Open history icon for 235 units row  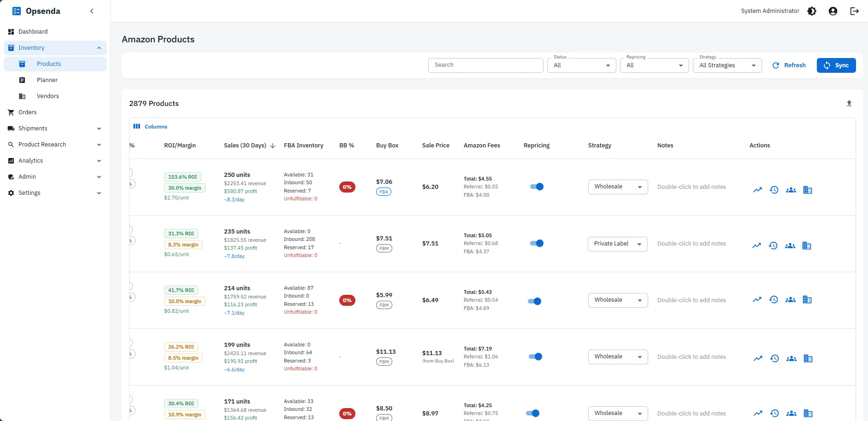(x=773, y=246)
